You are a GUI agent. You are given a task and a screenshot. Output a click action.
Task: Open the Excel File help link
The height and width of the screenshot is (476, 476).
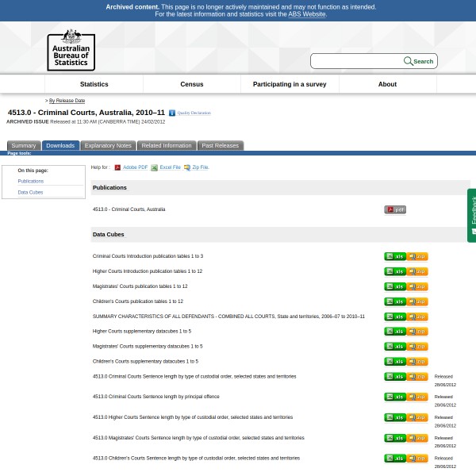click(170, 167)
